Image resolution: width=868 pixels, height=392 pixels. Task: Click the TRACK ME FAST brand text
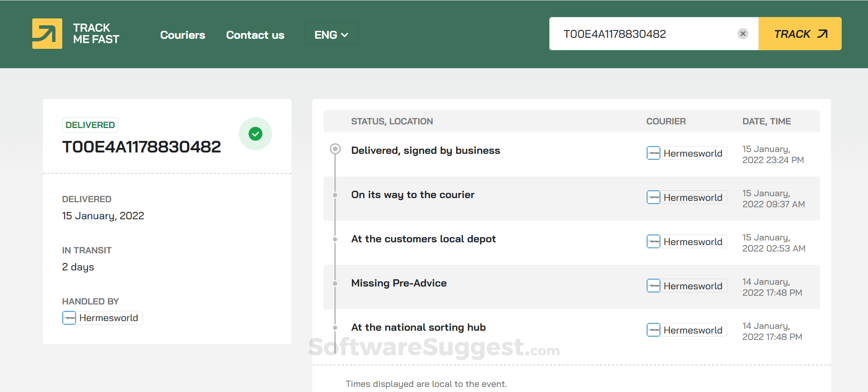[96, 34]
